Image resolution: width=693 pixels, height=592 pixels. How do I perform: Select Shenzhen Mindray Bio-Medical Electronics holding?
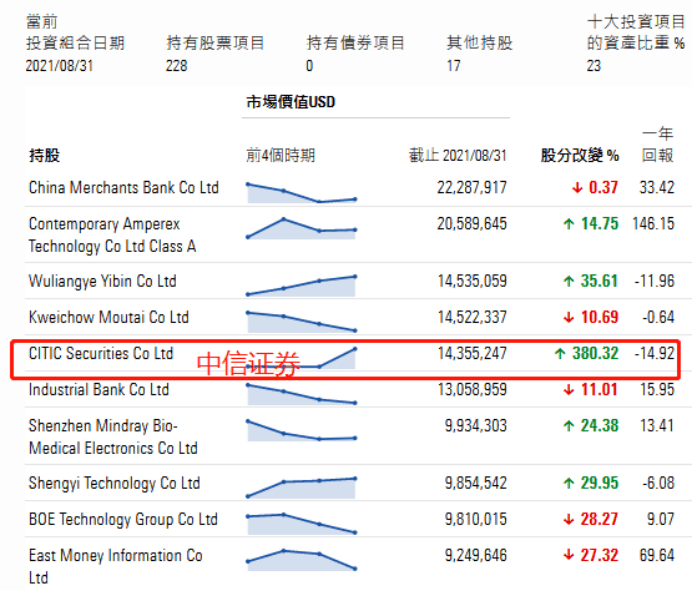pyautogui.click(x=113, y=437)
